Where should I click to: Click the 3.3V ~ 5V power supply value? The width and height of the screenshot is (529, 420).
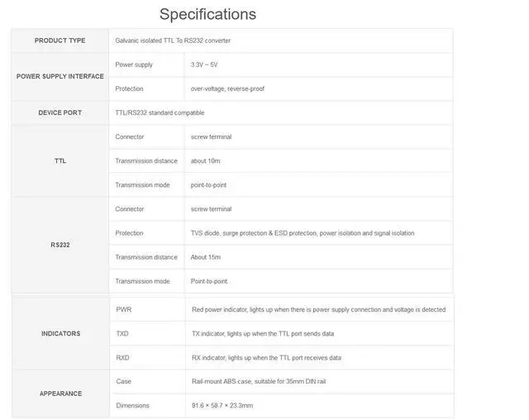pos(204,64)
